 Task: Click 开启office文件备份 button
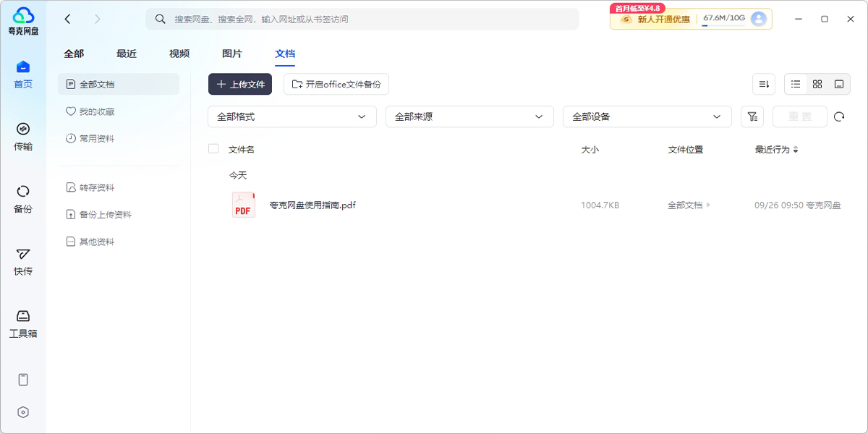click(x=336, y=84)
